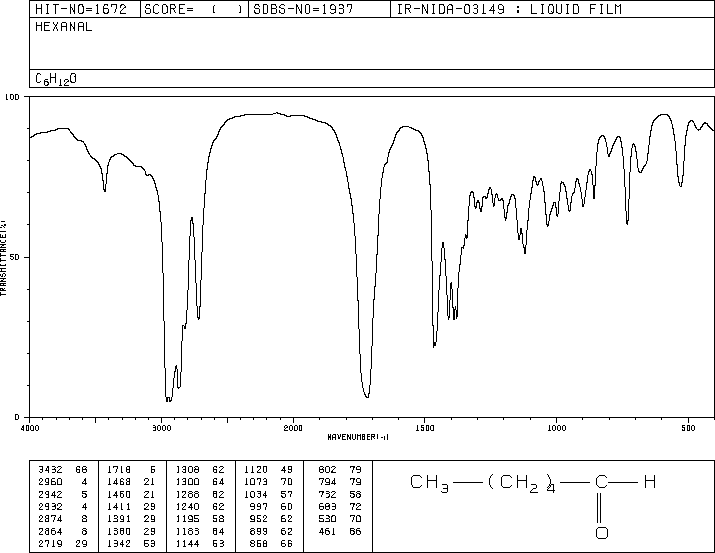Click the (CH2)4 group in the structure

pyautogui.click(x=522, y=484)
